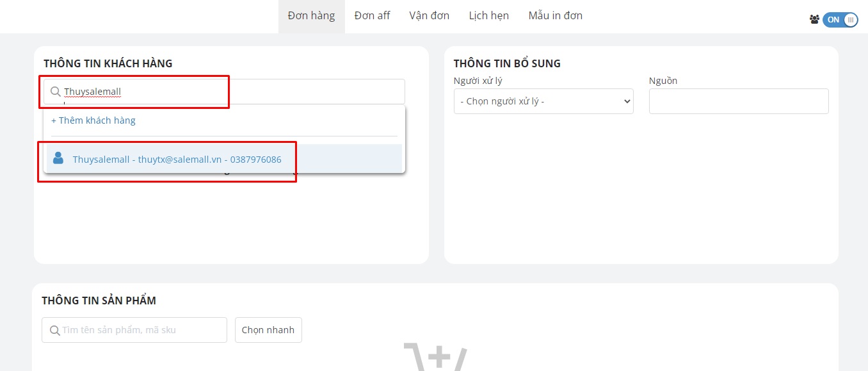Select the Mẫu in đơn tab
868x371 pixels.
(555, 16)
